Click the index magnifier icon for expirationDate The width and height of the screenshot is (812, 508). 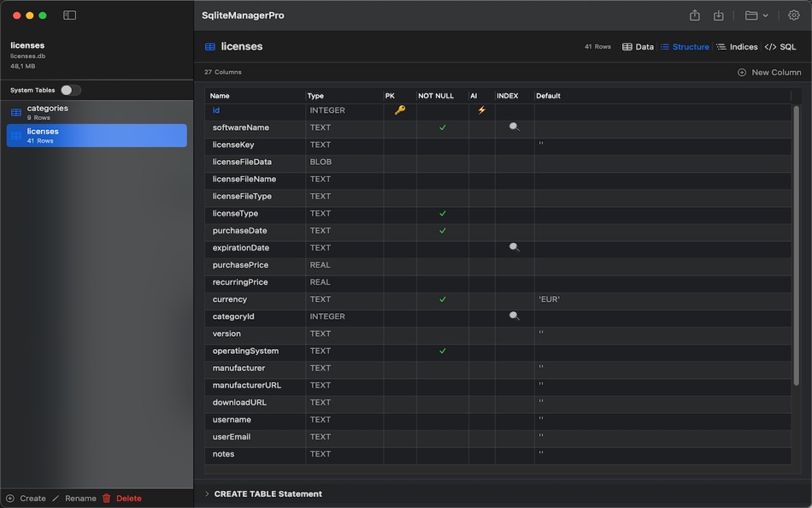(514, 247)
